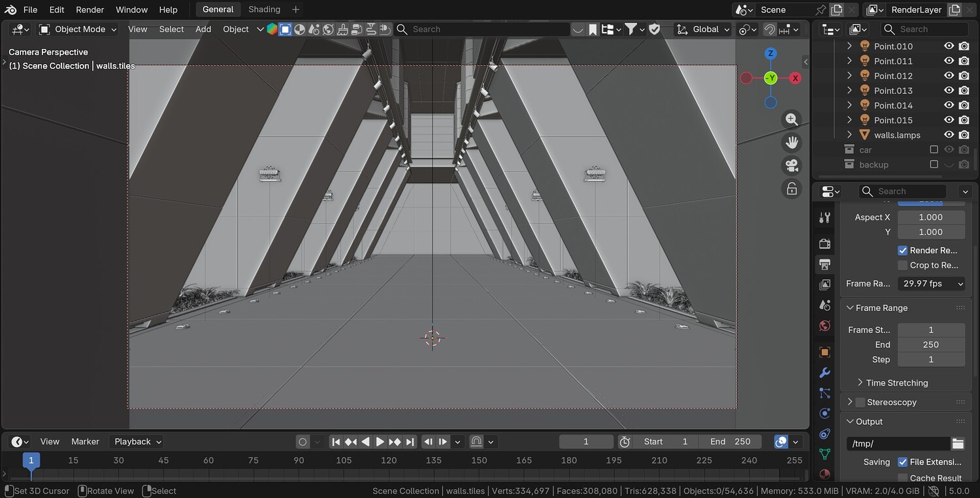Open the View Layer properties tab icon
Screen dimensions: 980x498
click(x=825, y=285)
